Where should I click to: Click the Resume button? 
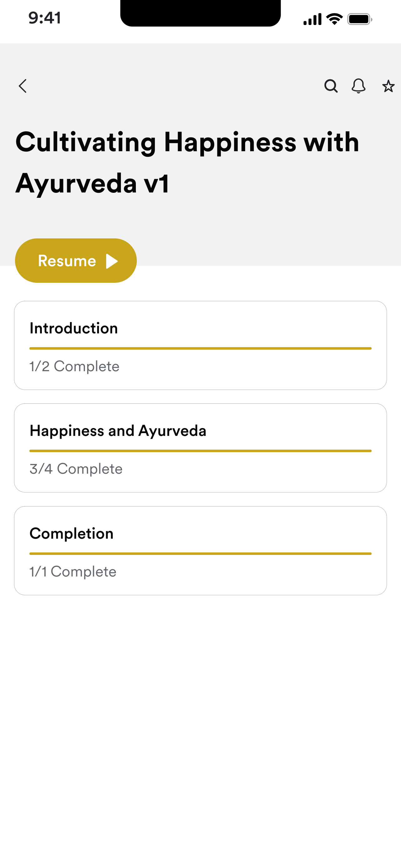[76, 261]
